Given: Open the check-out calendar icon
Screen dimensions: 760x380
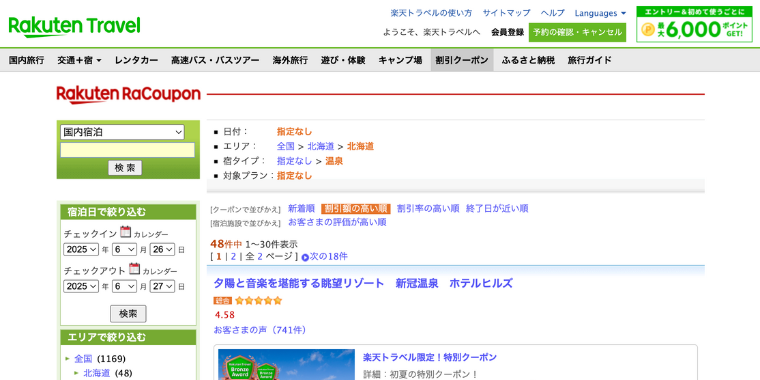Looking at the screenshot, I should [x=134, y=269].
